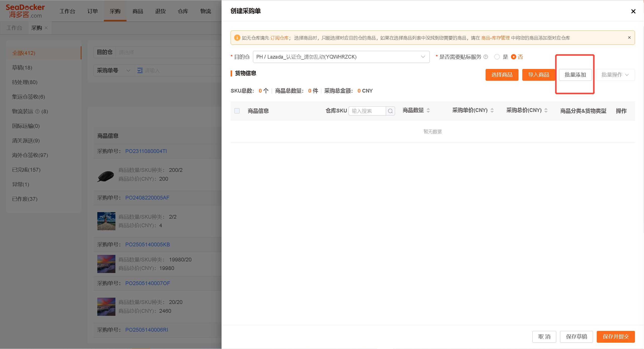Click the help icon beside 是否需要贴标服务

[486, 57]
